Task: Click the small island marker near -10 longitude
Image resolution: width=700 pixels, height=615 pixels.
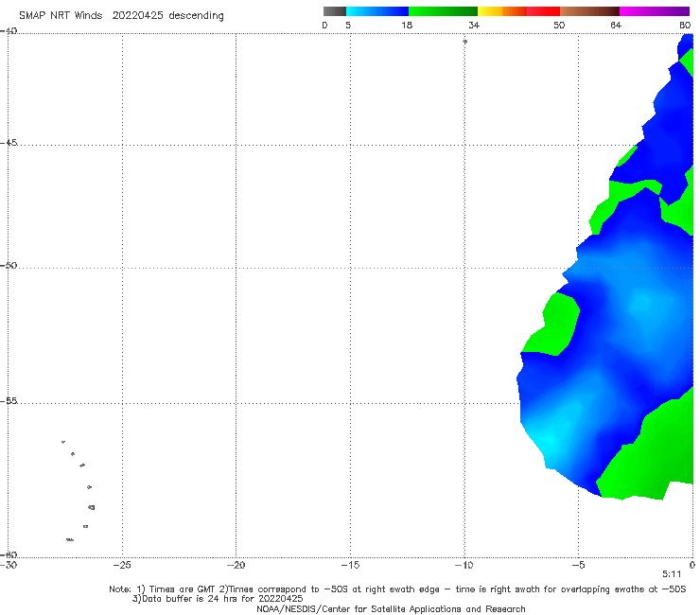Action: point(464,42)
